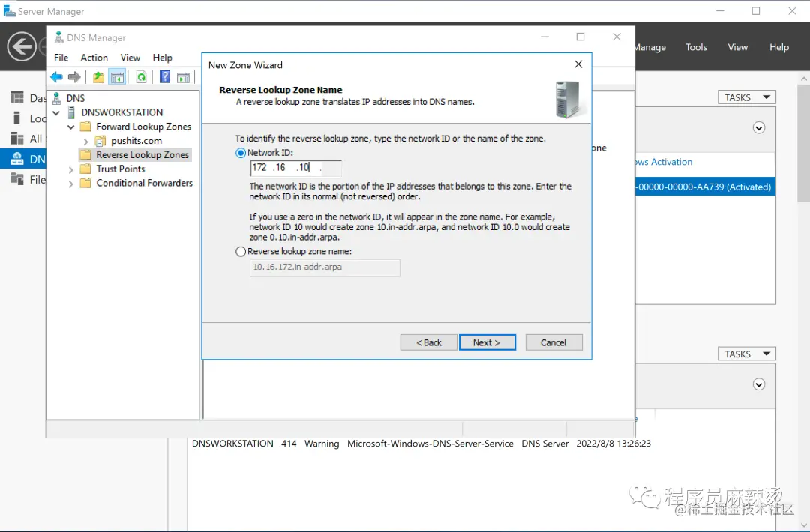Viewport: 810px width, 532px height.
Task: Open the View menu in DNS Manager
Action: click(x=130, y=58)
